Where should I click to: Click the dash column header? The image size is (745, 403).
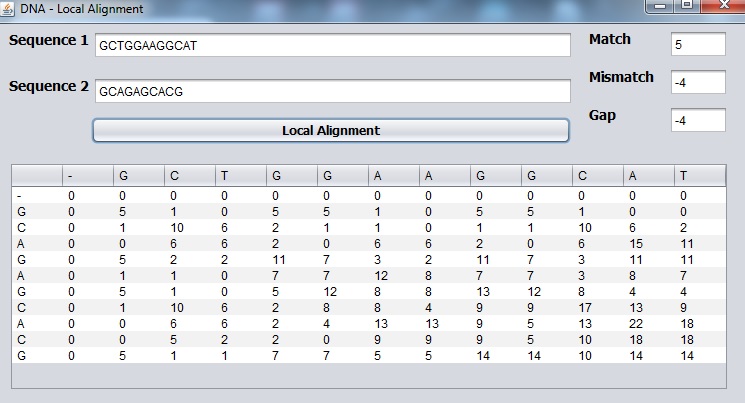click(88, 176)
